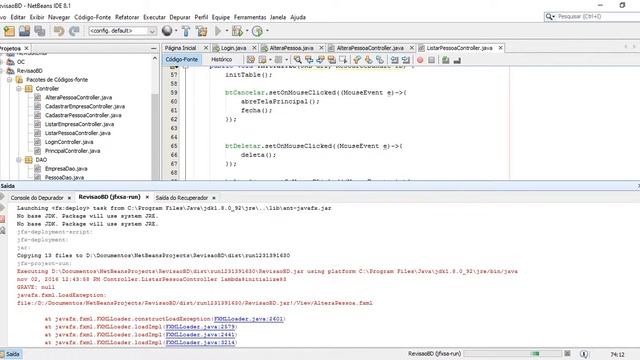The height and width of the screenshot is (360, 640).
Task: Follow FXMLLoader.java:2579 stack trace link
Action: tap(200, 327)
